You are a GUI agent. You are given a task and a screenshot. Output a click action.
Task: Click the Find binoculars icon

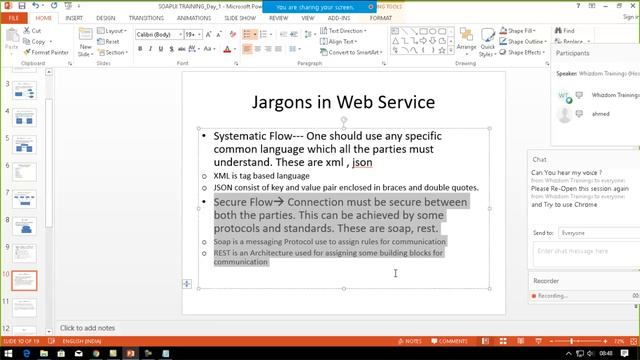pyautogui.click(x=558, y=31)
